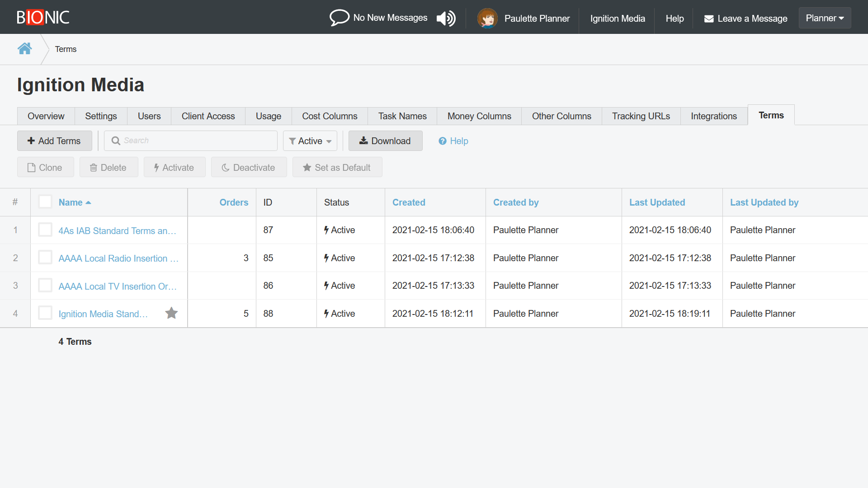Open the Client Access tab
Screen dimensions: 868x488
coord(208,116)
